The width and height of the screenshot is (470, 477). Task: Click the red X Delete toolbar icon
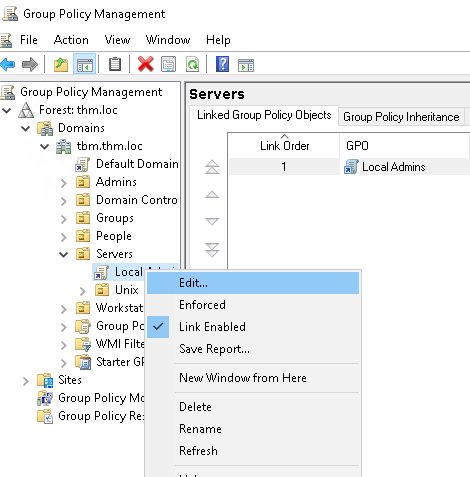pos(146,64)
